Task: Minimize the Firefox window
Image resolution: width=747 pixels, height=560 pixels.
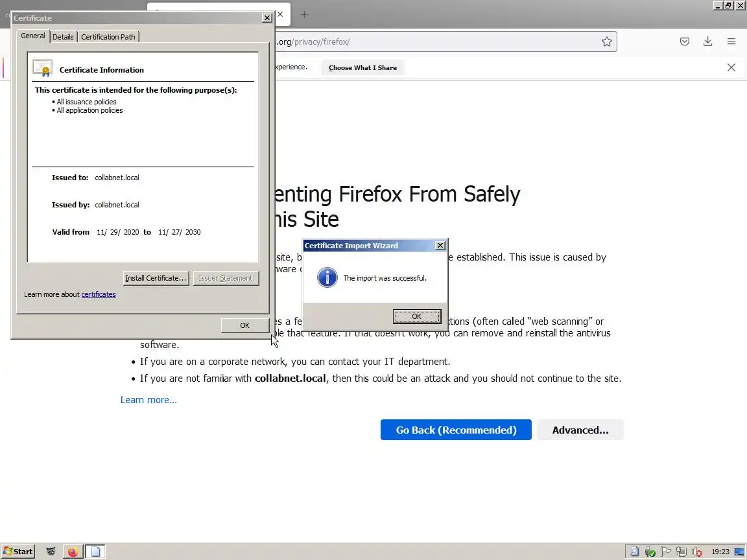Action: coord(717,5)
